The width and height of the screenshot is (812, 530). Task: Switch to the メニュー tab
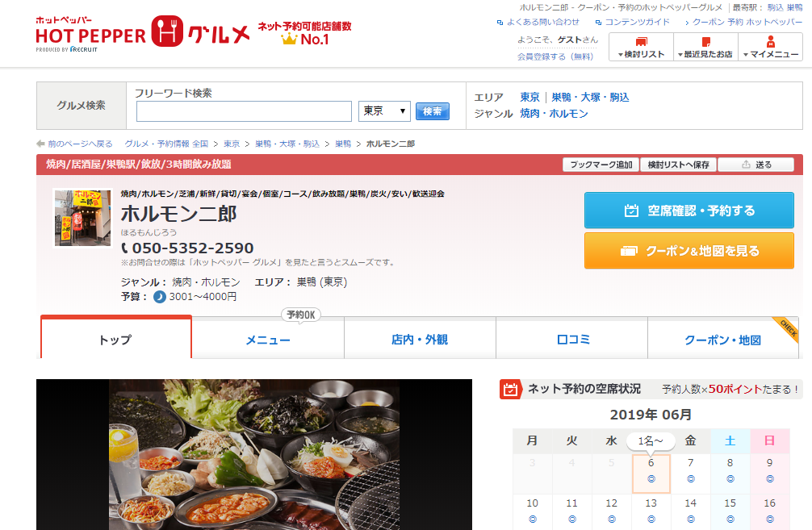(268, 339)
